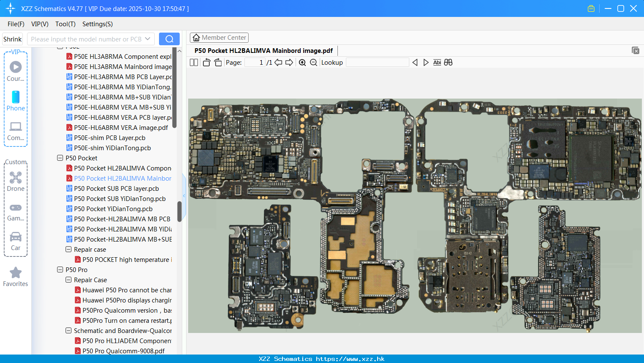Go to next page arrow
The width and height of the screenshot is (644, 363).
pyautogui.click(x=289, y=63)
